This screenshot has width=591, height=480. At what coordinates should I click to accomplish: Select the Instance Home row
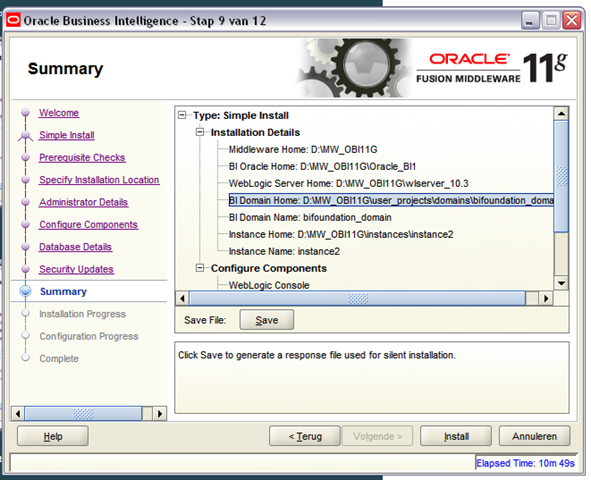pyautogui.click(x=341, y=234)
